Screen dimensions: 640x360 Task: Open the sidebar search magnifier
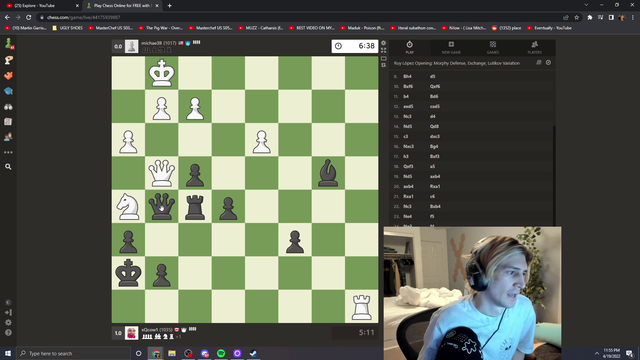[8, 167]
